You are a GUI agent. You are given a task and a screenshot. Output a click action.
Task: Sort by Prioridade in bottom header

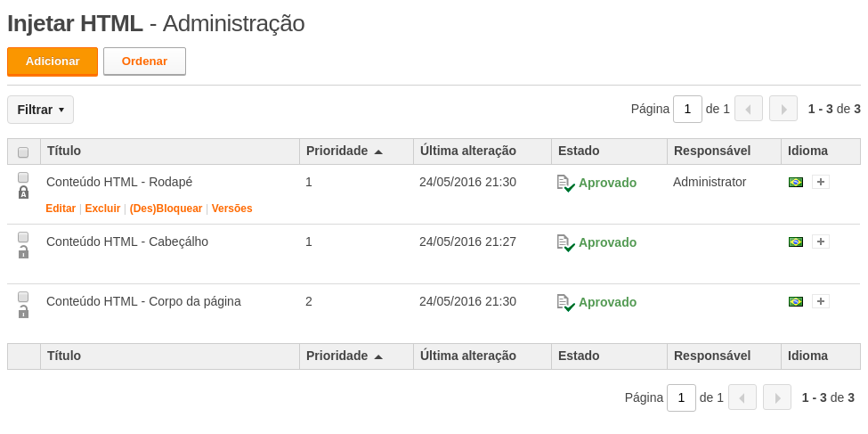click(345, 356)
